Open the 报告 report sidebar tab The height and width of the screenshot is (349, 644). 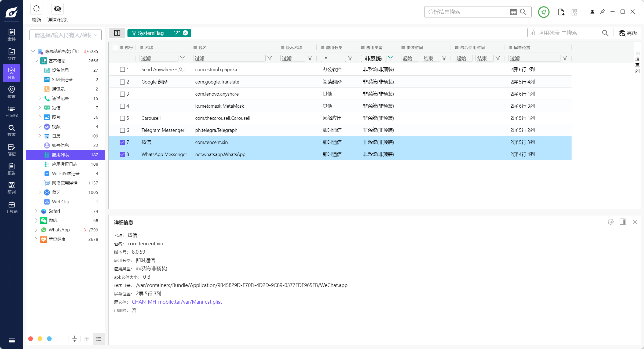[12, 169]
